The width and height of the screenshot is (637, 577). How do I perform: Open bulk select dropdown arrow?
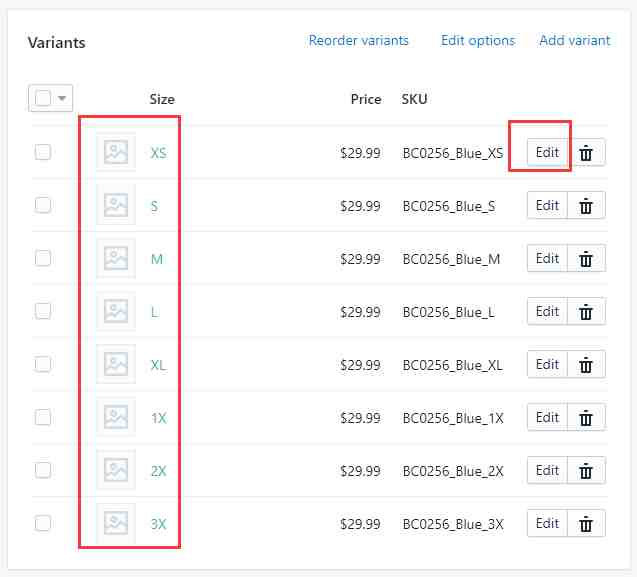62,98
